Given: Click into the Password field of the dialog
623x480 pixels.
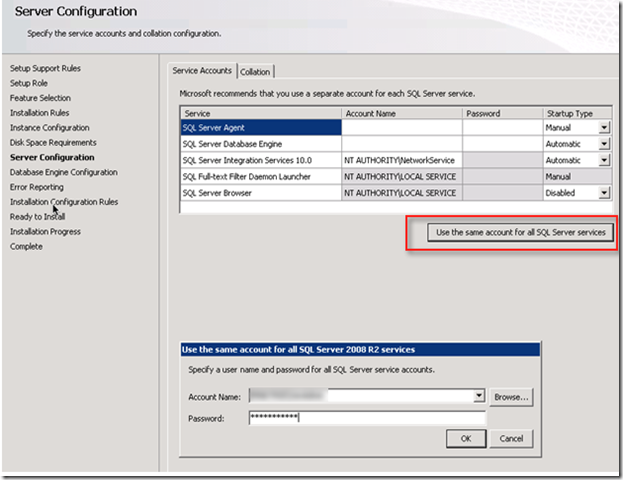Looking at the screenshot, I should [367, 418].
